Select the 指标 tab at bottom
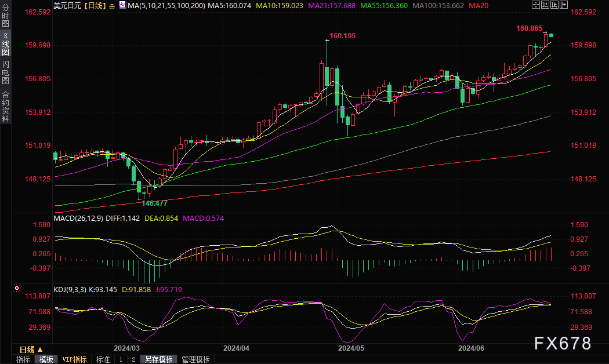Screen dimensions: 609x364 (23, 359)
